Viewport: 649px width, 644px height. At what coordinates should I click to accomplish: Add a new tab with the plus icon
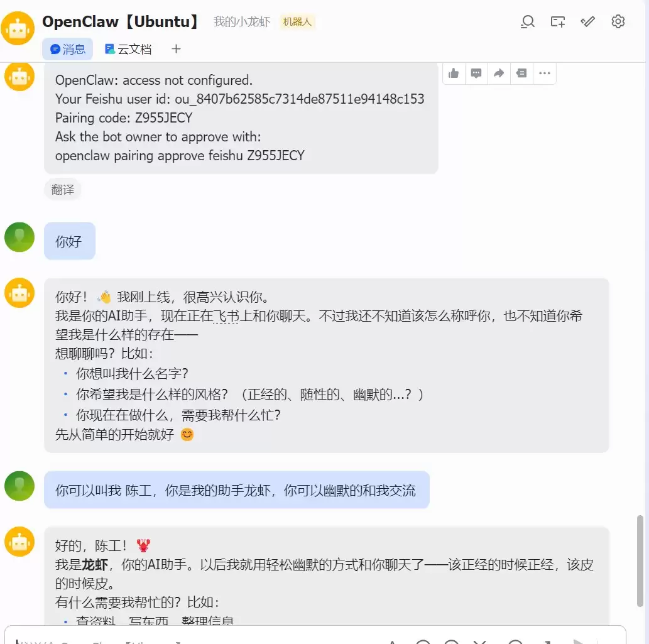click(176, 49)
